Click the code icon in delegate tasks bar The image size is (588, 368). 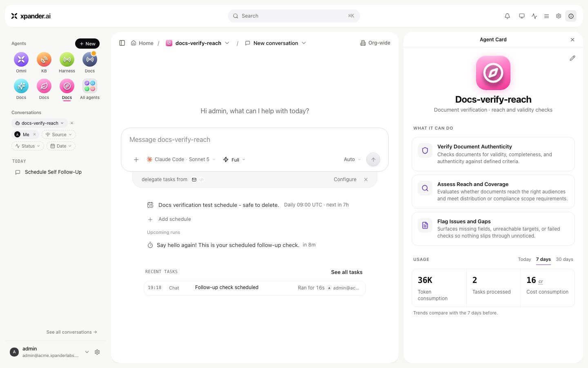pyautogui.click(x=202, y=180)
